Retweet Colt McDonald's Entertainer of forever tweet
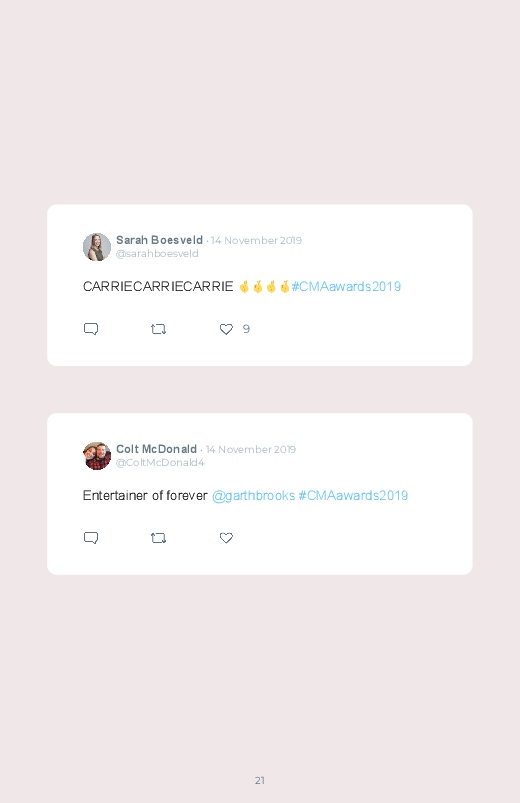 tap(158, 538)
